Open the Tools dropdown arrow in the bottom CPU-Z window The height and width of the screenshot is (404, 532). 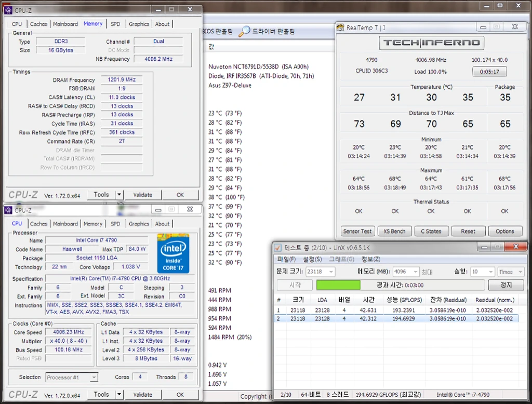(x=119, y=395)
